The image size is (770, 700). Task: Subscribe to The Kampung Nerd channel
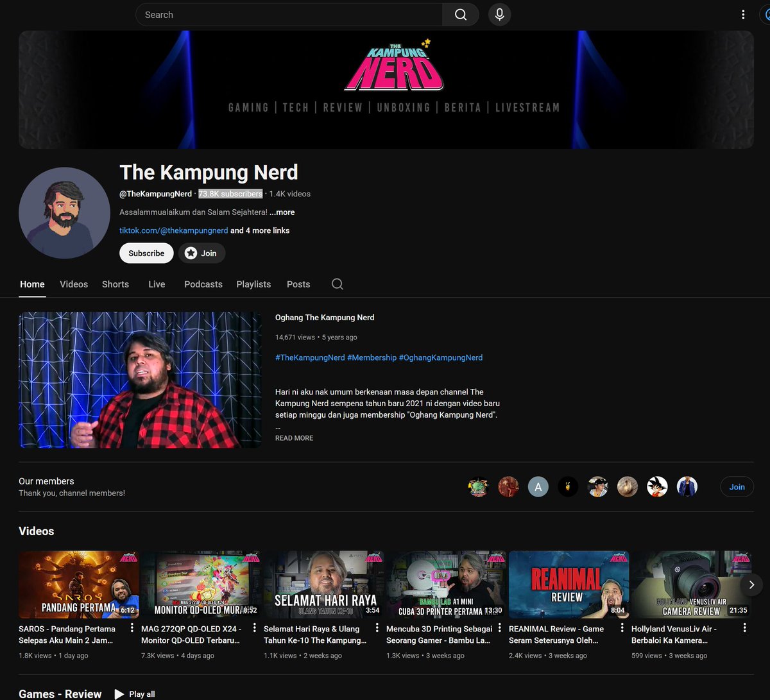coord(146,253)
